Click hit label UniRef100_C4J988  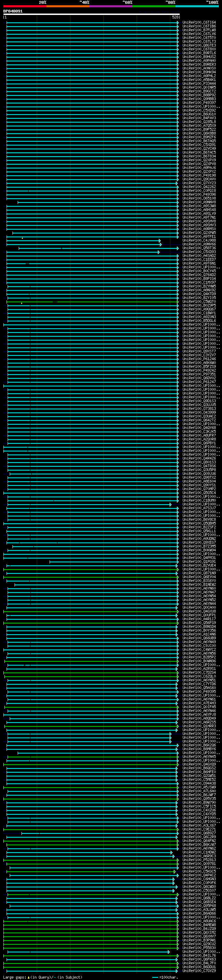coord(199,241)
